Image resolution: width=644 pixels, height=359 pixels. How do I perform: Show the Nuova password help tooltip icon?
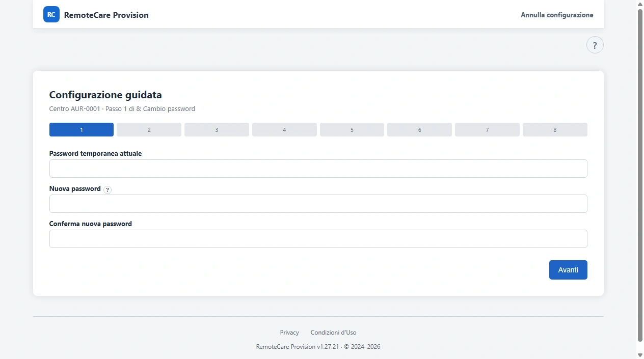tap(108, 189)
